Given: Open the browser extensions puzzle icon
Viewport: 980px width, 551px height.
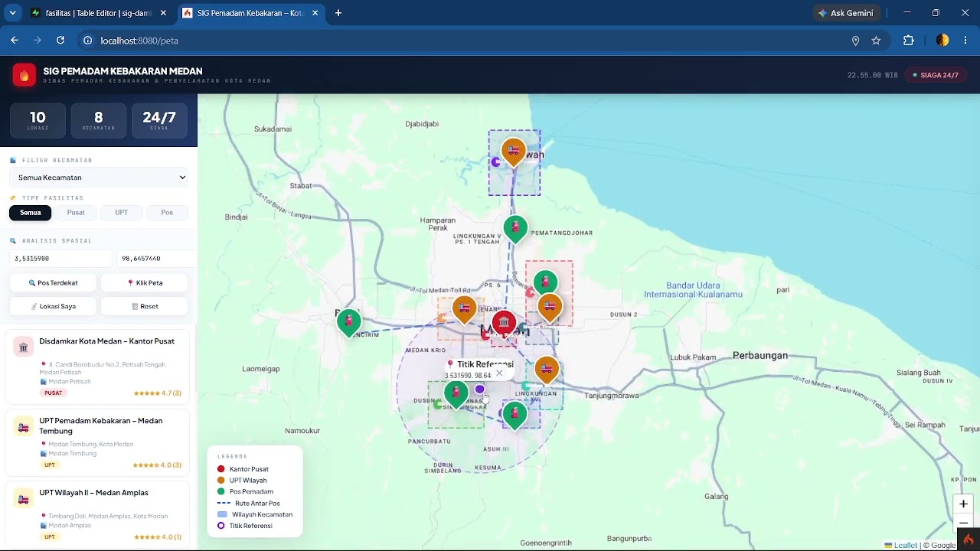Looking at the screenshot, I should tap(909, 41).
